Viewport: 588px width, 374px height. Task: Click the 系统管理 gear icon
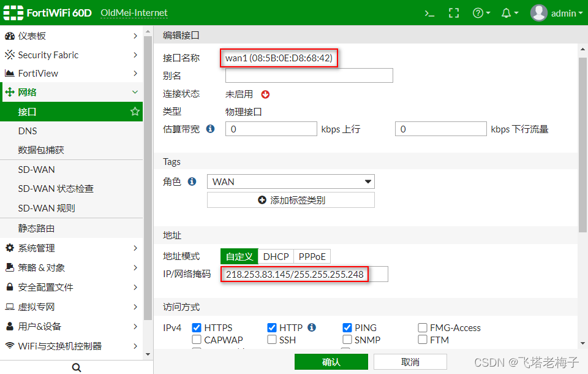10,248
